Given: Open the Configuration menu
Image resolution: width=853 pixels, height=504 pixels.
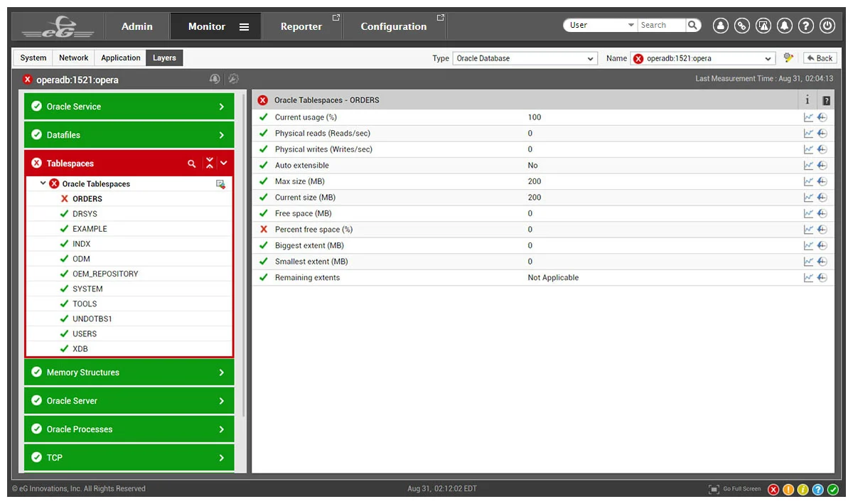Looking at the screenshot, I should point(395,26).
